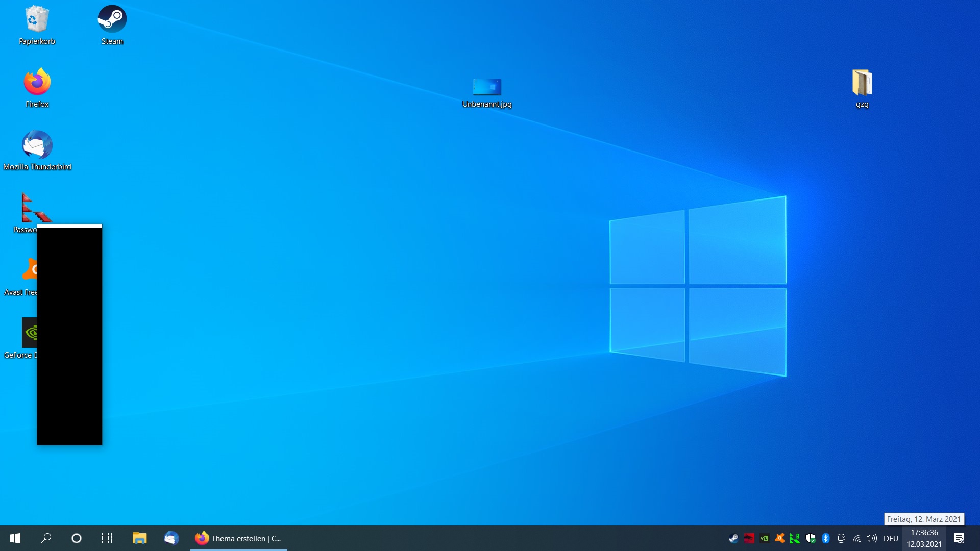Open Cortana circle in taskbar
This screenshot has width=980, height=551.
[77, 538]
